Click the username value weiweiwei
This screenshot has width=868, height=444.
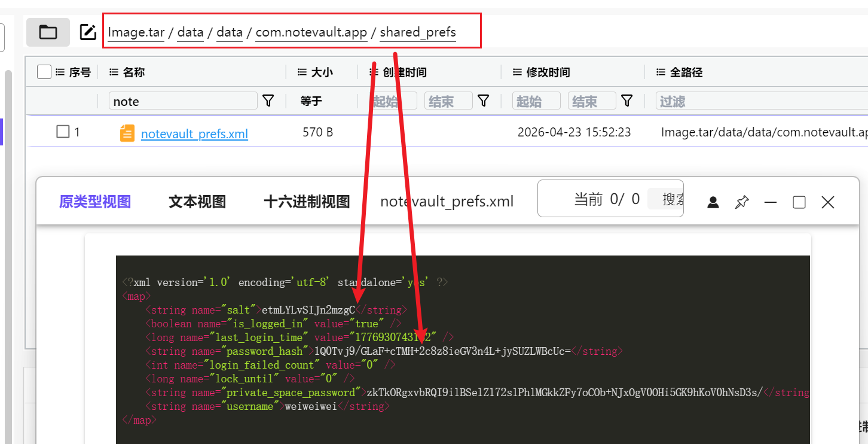310,406
